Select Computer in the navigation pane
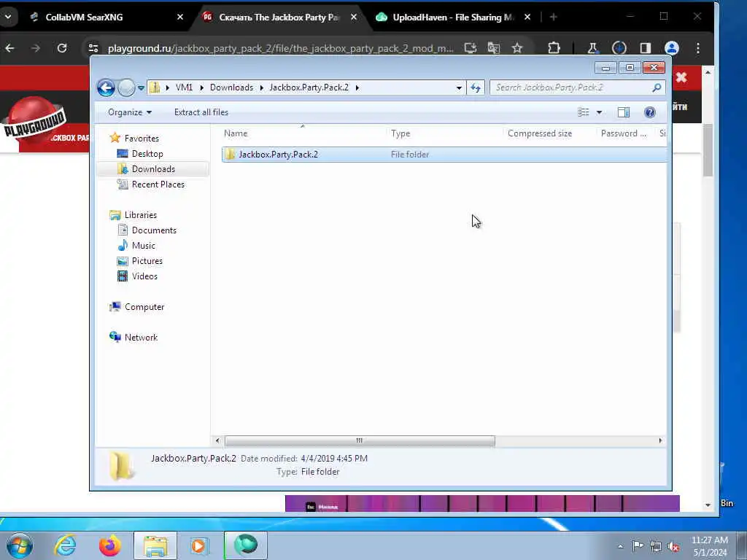 (x=144, y=307)
